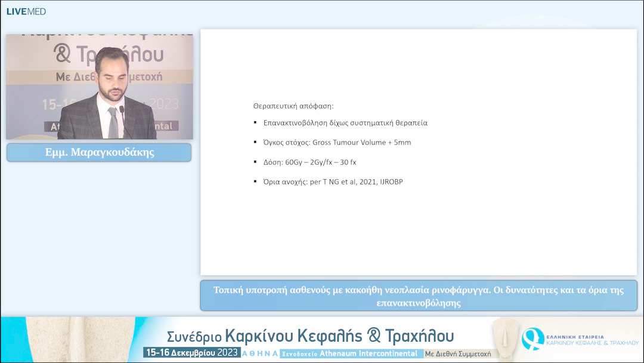
Task: Expand the presentation title banner about ρινοφάρυγγα
Action: [416, 295]
